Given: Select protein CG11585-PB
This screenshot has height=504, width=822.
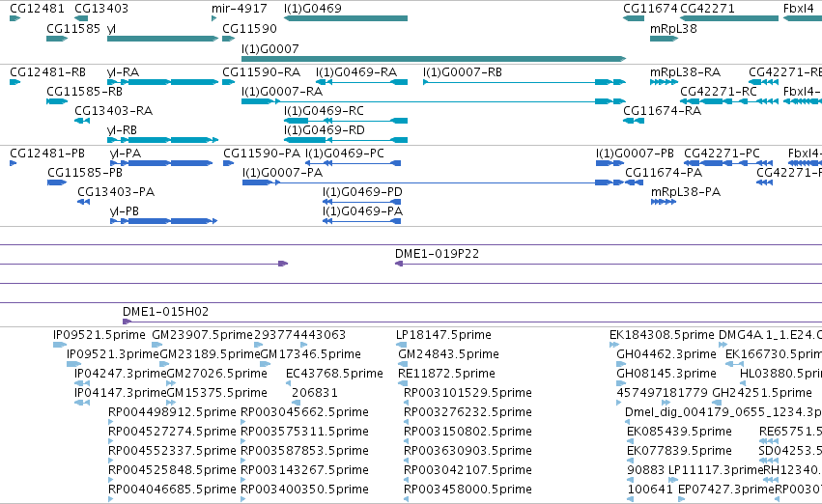Looking at the screenshot, I should 85,173.
